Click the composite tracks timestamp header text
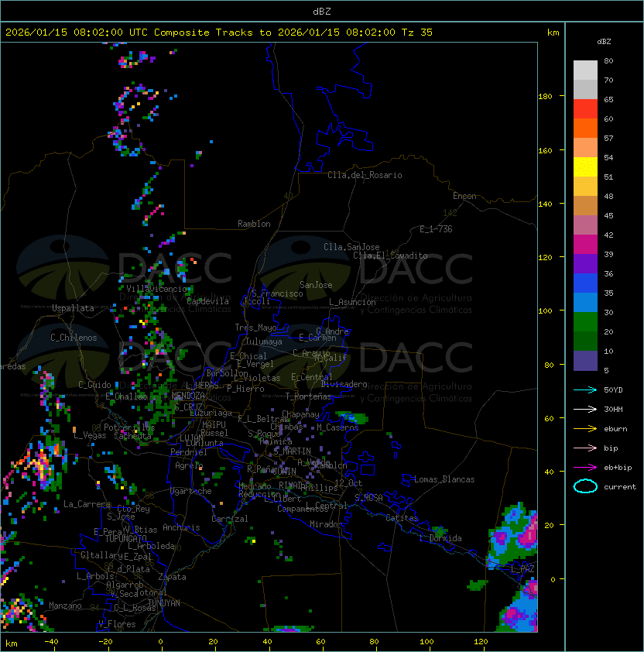 click(219, 33)
